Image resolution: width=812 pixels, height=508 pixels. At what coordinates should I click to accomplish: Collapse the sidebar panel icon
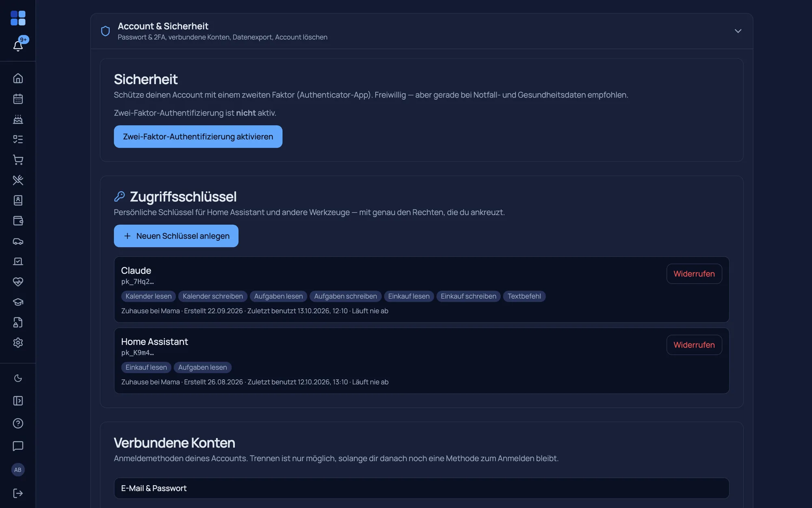18,401
